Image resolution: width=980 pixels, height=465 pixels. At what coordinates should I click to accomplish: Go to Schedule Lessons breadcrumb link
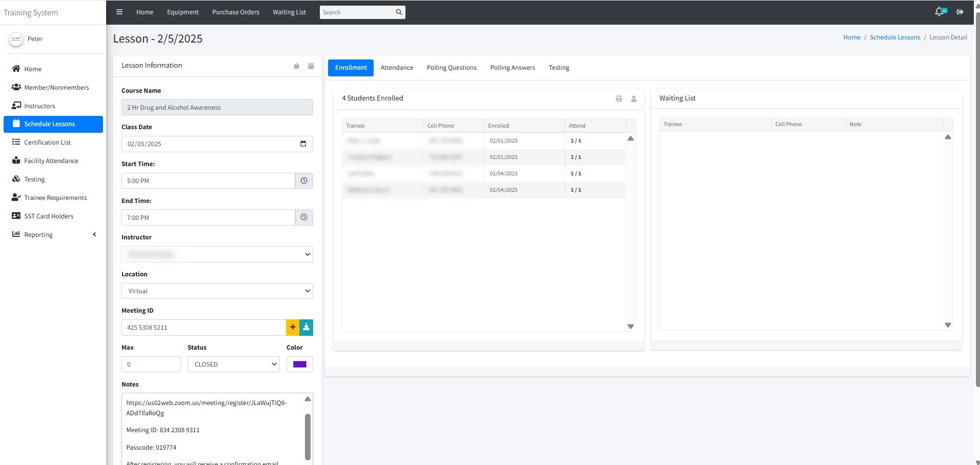point(894,37)
